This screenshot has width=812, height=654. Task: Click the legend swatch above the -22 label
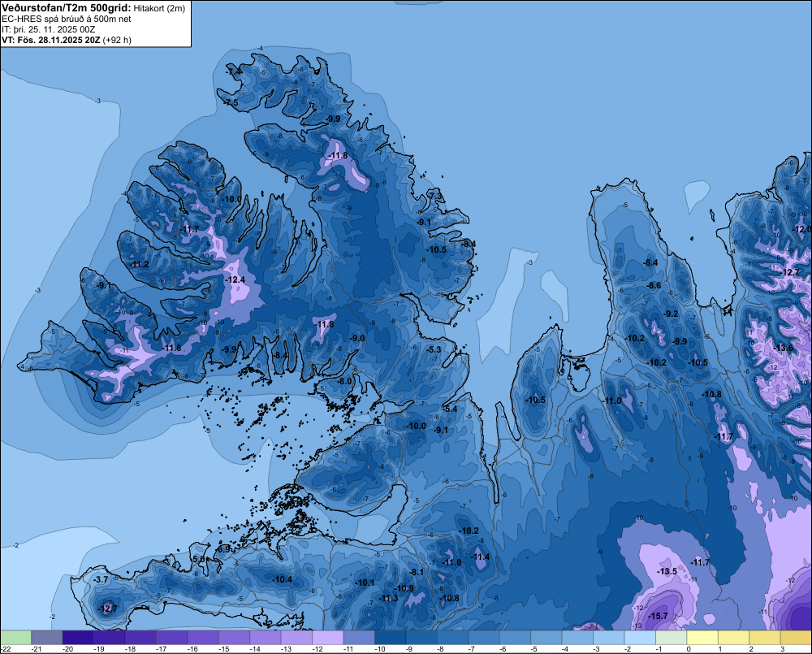click(x=15, y=638)
